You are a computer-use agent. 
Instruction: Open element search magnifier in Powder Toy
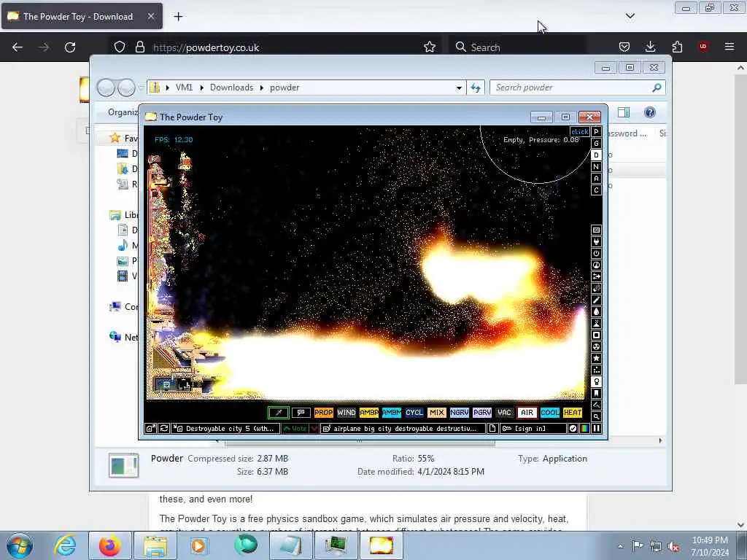tap(596, 416)
